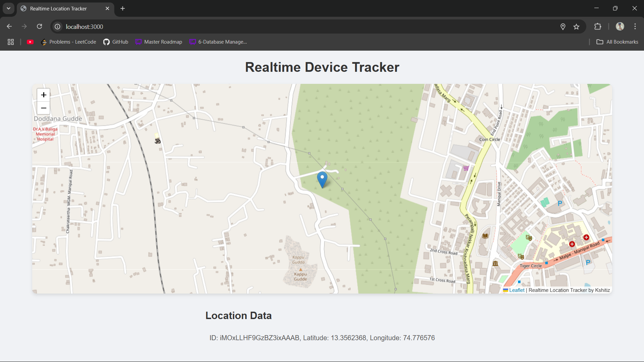Screen dimensions: 644x362
Task: Go back to previous page
Action: pos(9,27)
